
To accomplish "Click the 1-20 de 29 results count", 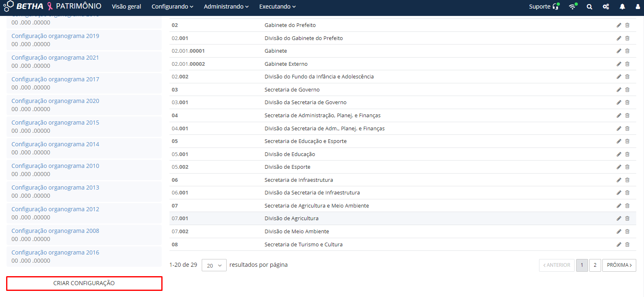I will [183, 265].
